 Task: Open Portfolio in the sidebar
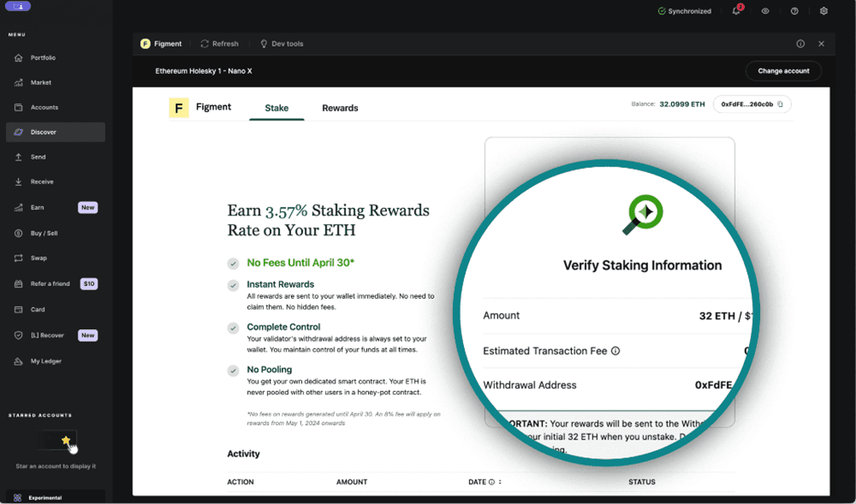tap(42, 58)
